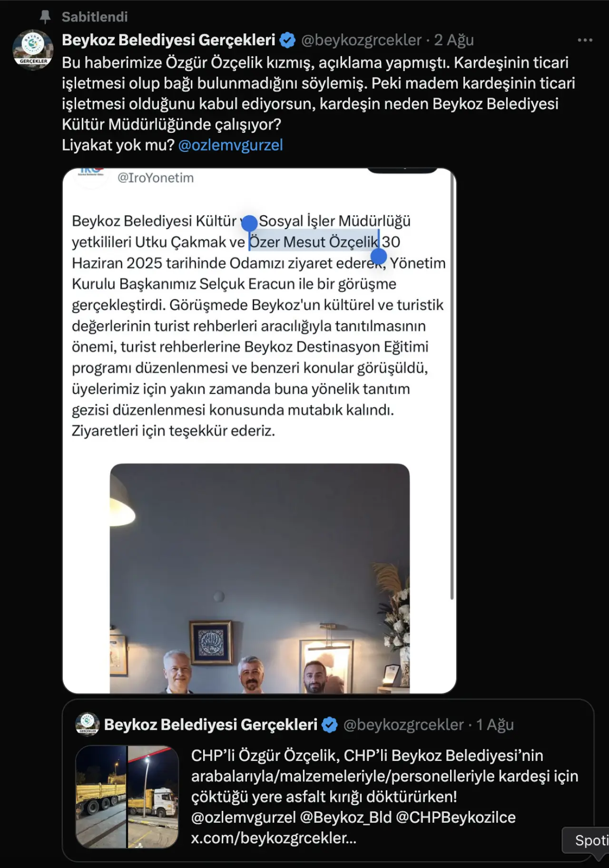Click the 2 Ağu timestamp

(x=454, y=40)
